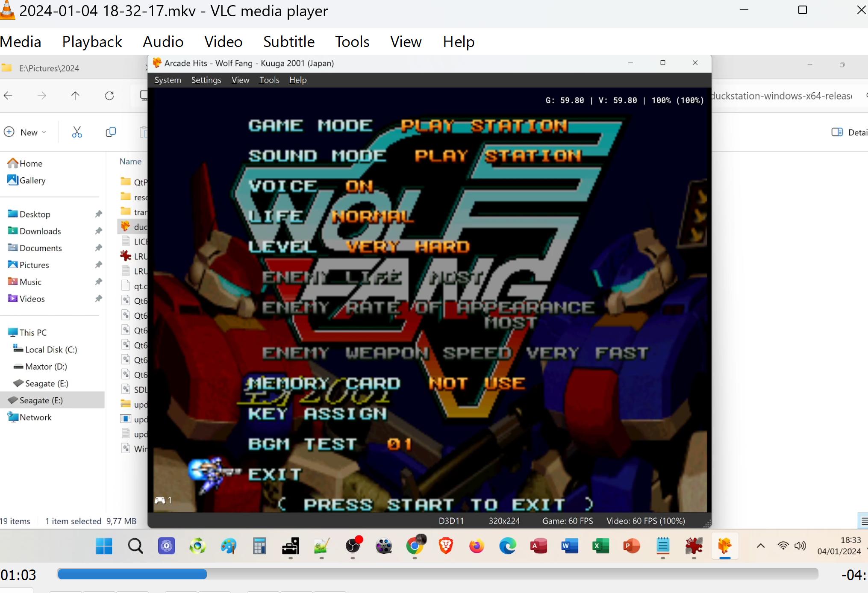
Task: Open VLC Playback menu
Action: coord(92,42)
